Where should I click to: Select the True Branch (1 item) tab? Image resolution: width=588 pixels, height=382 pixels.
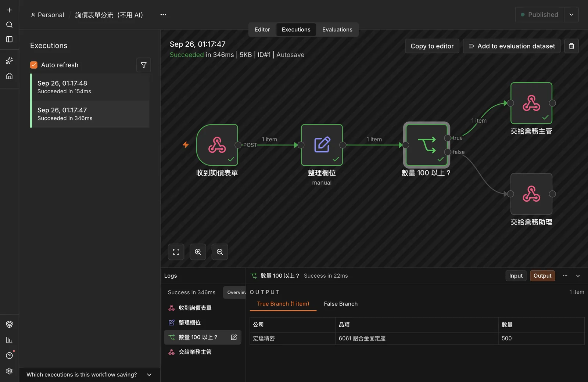click(x=283, y=304)
